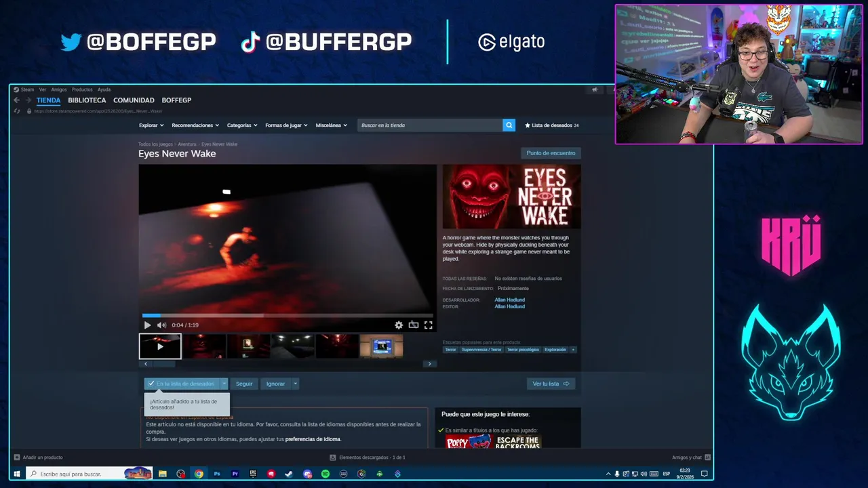
Task: Select the computer monitor screenshot thumbnail
Action: (x=381, y=346)
